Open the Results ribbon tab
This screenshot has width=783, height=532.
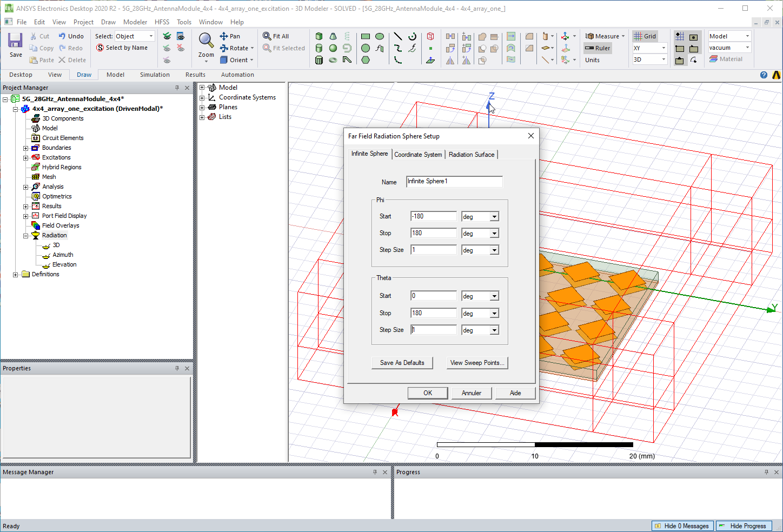[x=195, y=75]
